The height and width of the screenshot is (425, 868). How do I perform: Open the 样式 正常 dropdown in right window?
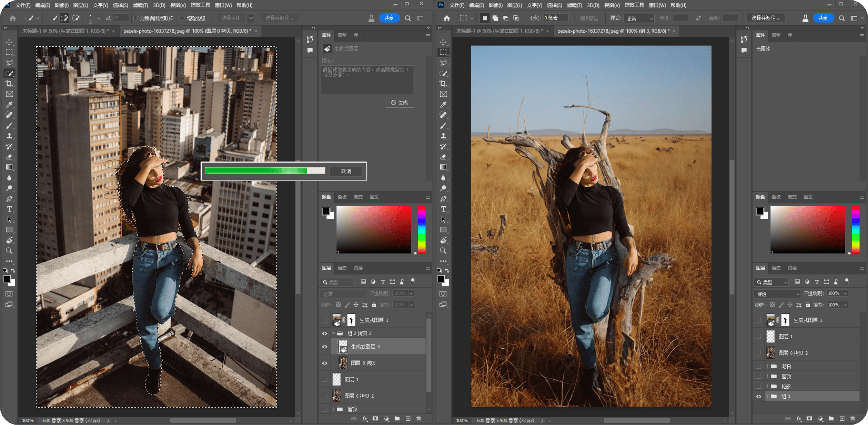(x=640, y=18)
